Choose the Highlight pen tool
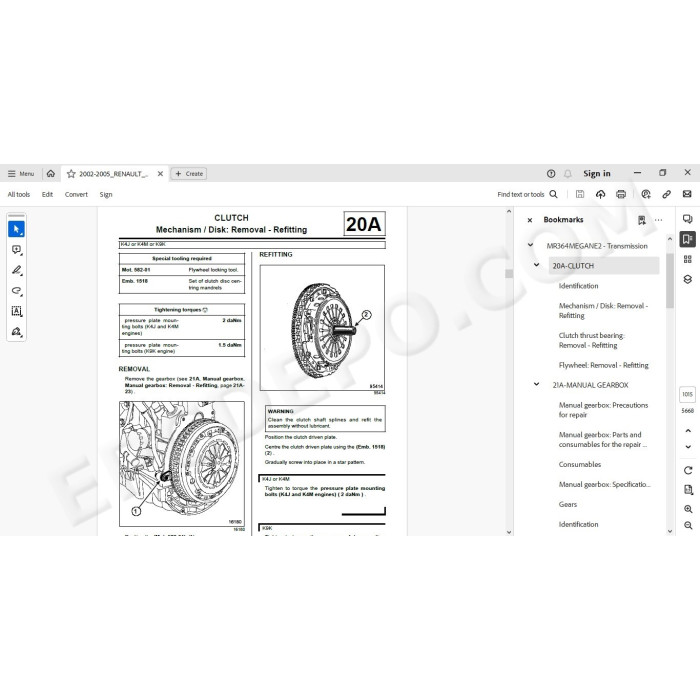 17,270
